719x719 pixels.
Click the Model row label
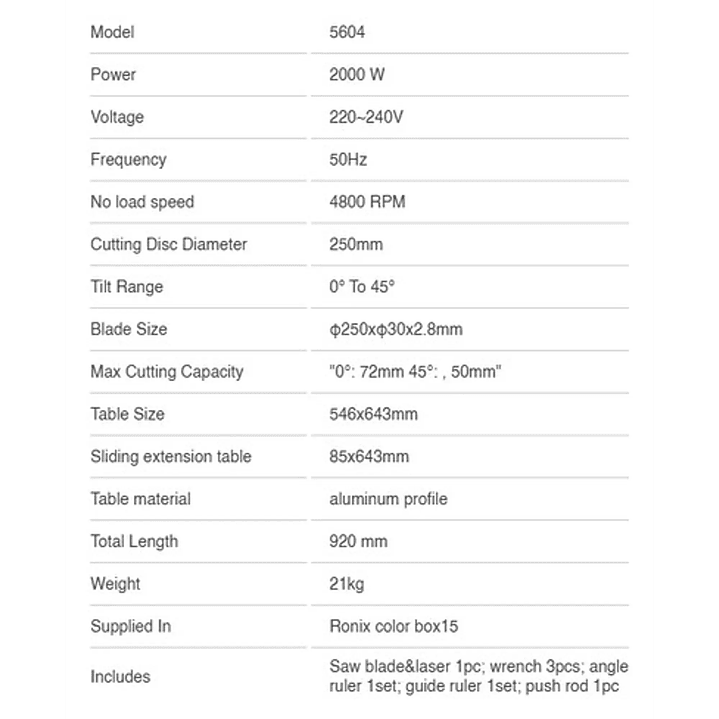[x=112, y=32]
